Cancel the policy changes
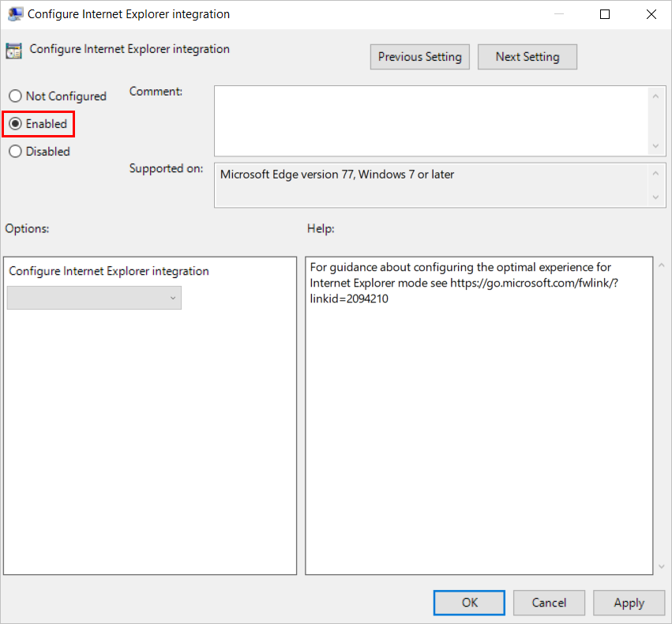Image resolution: width=672 pixels, height=624 pixels. [549, 603]
